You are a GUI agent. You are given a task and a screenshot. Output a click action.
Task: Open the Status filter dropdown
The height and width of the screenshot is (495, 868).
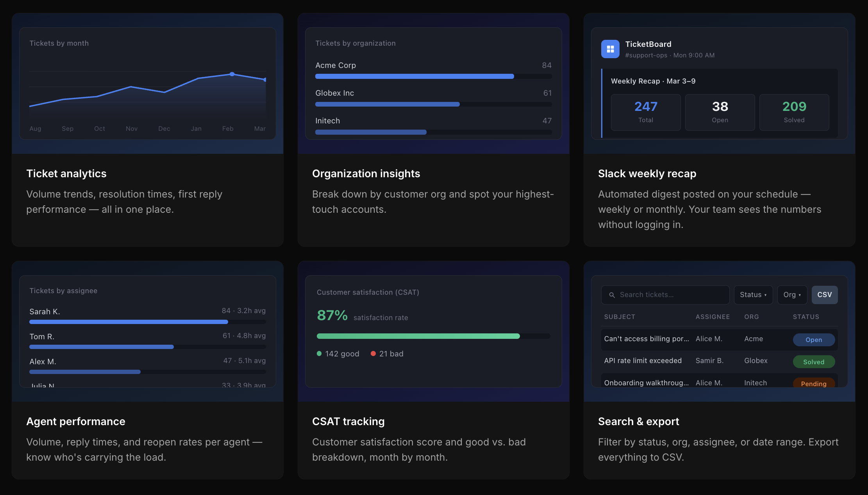pyautogui.click(x=753, y=295)
